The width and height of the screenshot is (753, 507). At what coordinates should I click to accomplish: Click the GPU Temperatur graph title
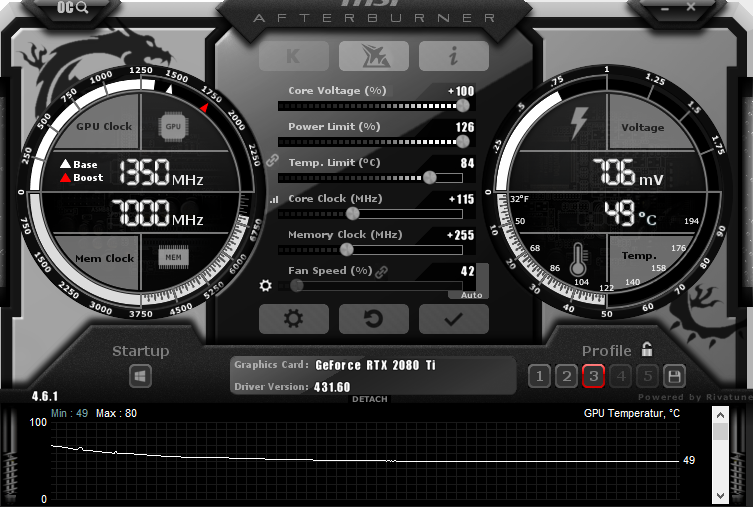(632, 413)
